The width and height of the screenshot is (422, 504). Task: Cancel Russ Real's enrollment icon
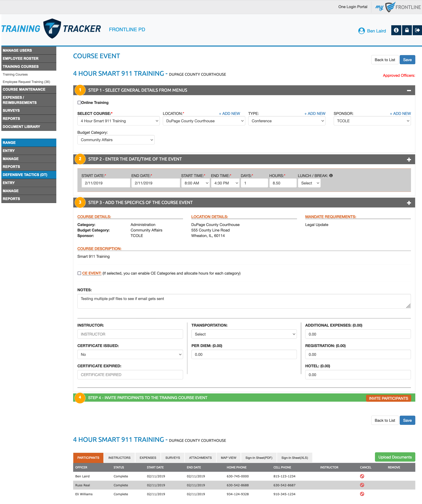362,485
